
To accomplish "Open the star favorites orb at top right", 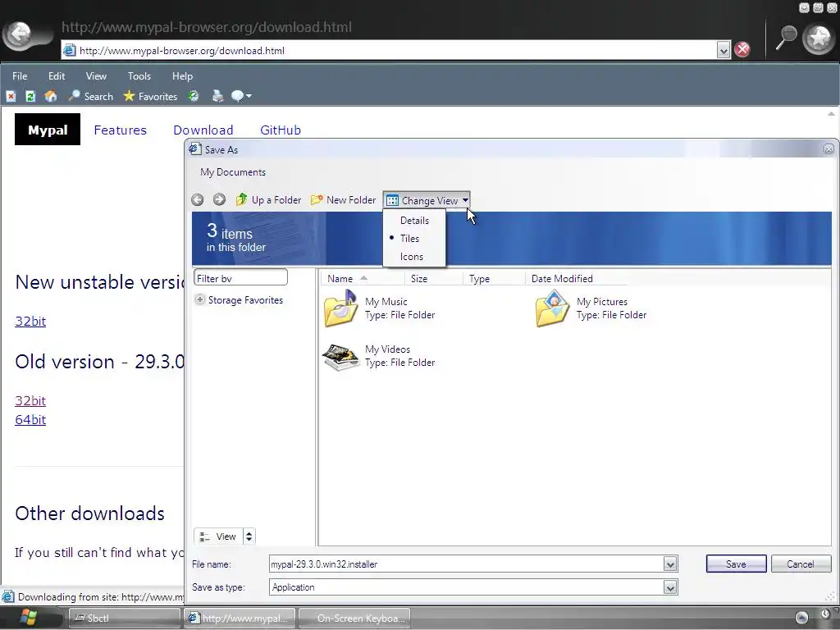I will coord(819,38).
